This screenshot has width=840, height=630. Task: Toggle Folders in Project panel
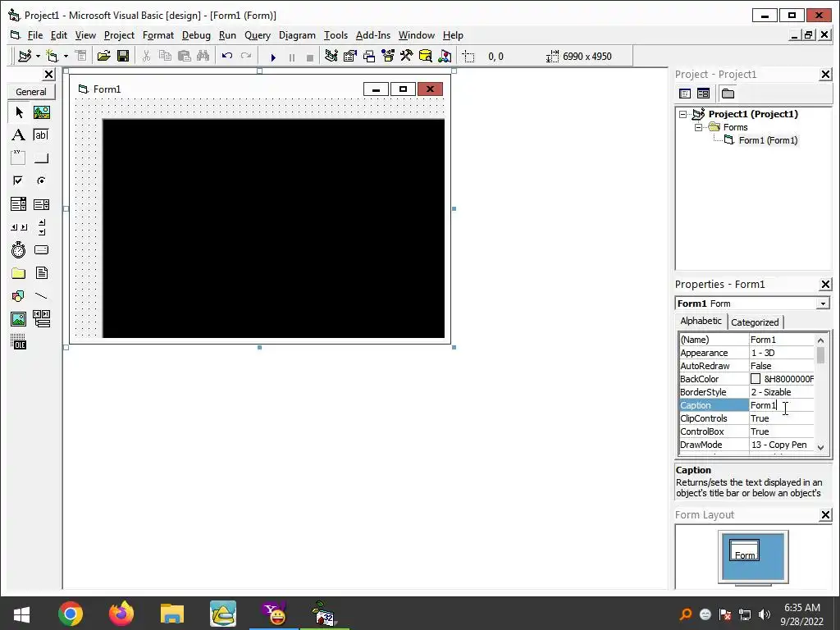(x=728, y=94)
